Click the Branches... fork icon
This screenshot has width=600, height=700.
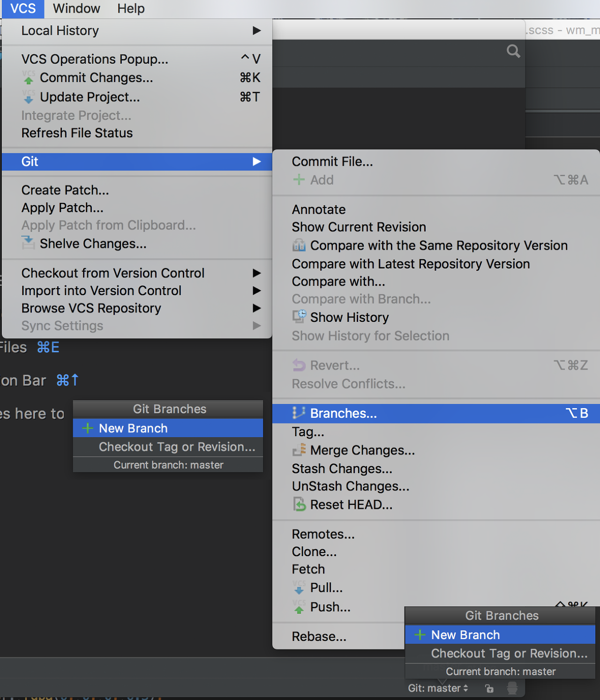pos(299,413)
